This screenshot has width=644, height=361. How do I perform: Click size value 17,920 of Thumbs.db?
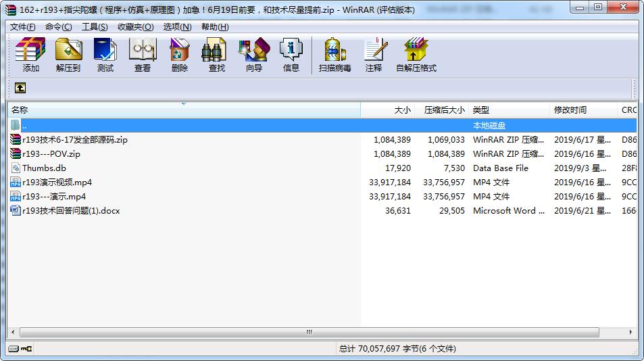(398, 168)
